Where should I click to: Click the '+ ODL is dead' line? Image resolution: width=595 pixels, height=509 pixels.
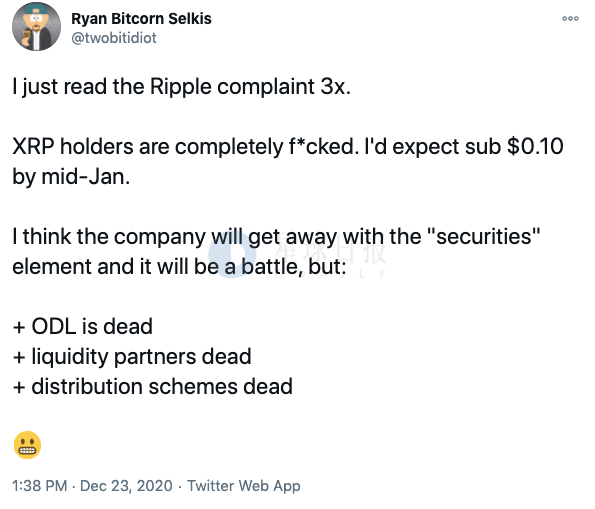(x=83, y=326)
